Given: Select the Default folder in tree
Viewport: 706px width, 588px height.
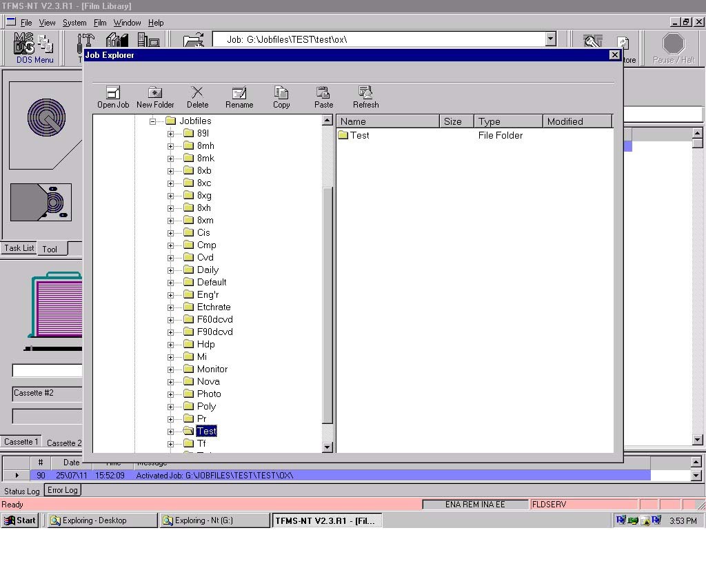Looking at the screenshot, I should (211, 283).
